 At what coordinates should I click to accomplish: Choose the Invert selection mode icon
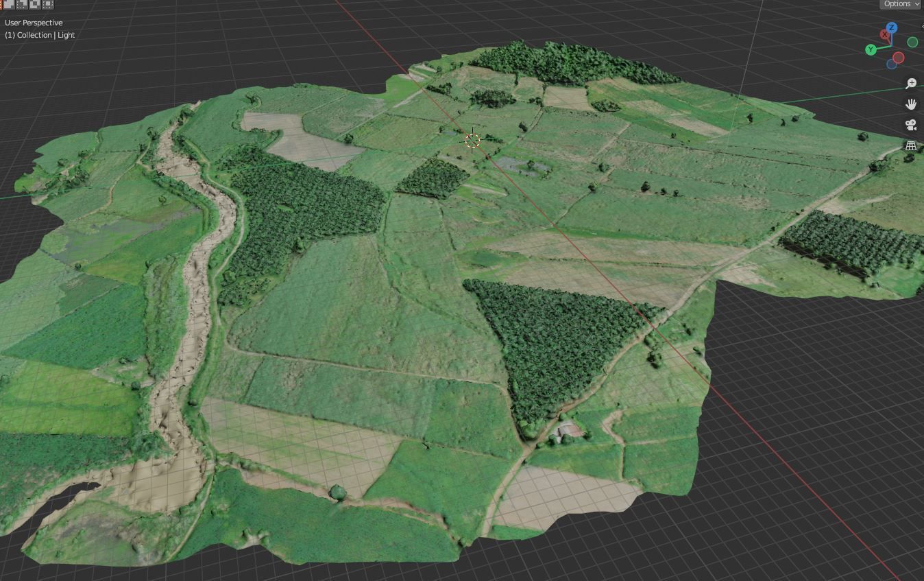[35, 3]
